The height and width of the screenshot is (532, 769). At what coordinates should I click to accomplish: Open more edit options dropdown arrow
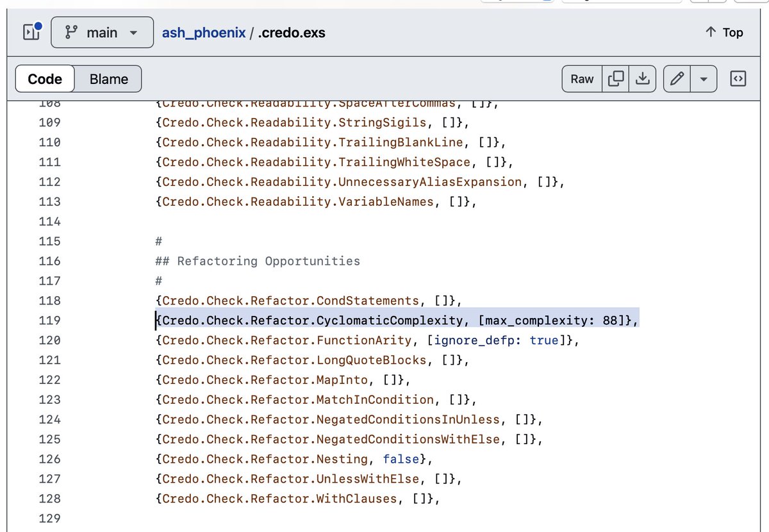point(704,79)
